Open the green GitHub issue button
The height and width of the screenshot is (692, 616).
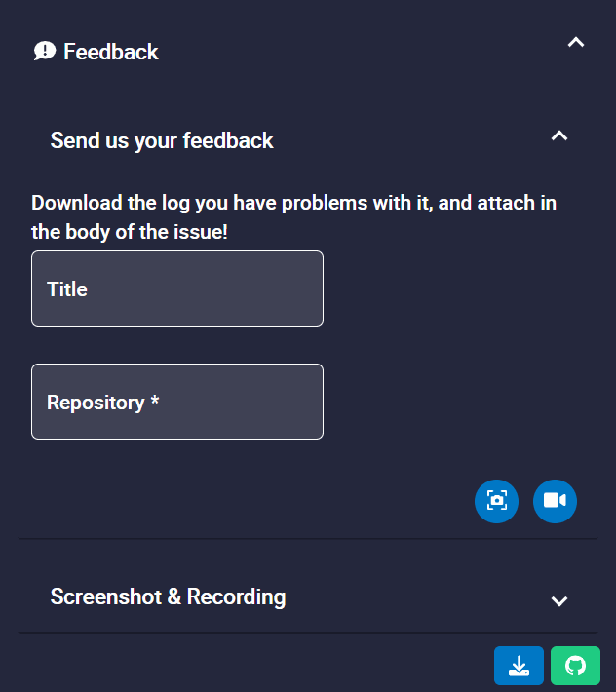point(575,666)
